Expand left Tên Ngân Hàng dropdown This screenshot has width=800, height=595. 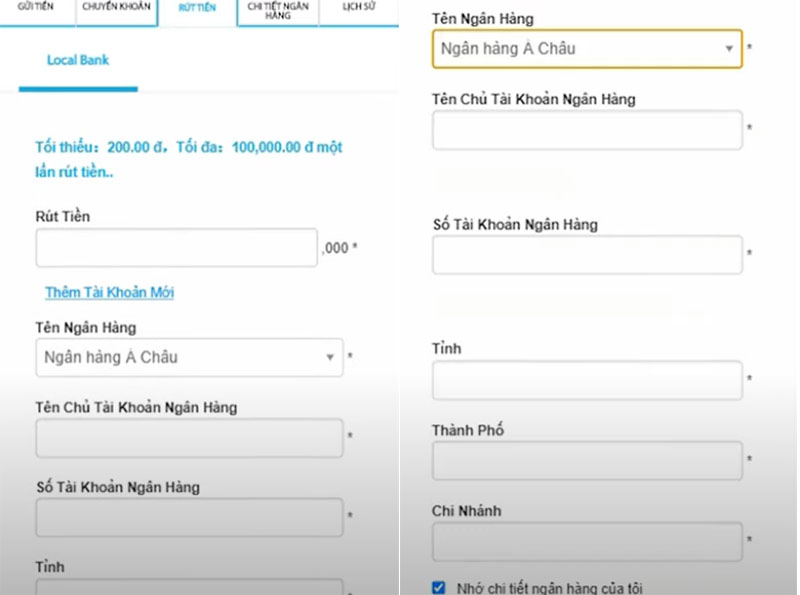click(x=180, y=357)
